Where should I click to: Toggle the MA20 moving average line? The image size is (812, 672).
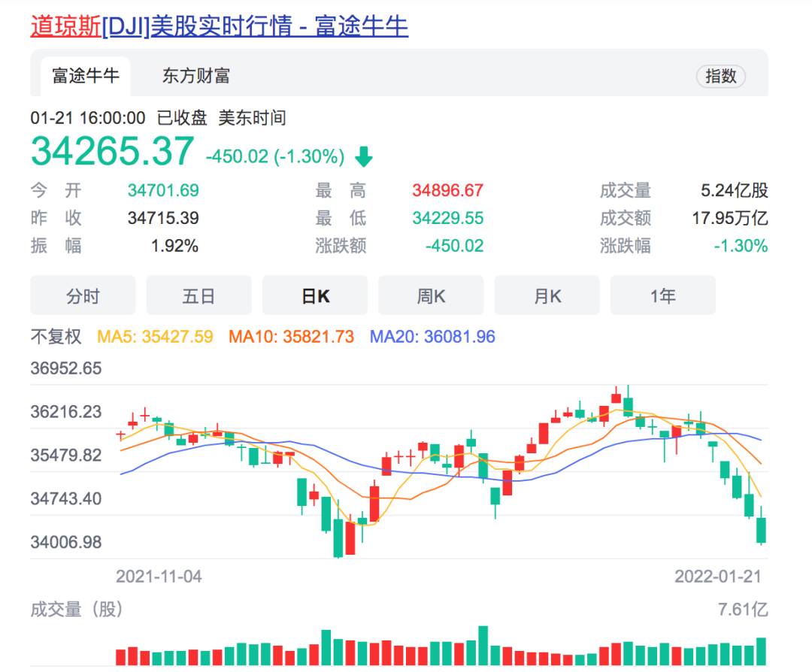pyautogui.click(x=432, y=337)
